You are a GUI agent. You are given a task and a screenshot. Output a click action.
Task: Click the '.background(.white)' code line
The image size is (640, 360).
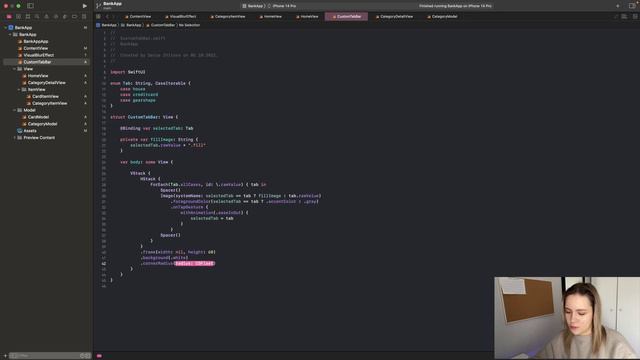pyautogui.click(x=164, y=258)
